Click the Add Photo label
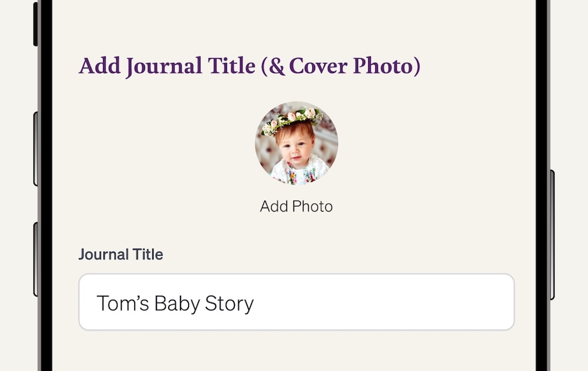Image resolution: width=588 pixels, height=371 pixels. [296, 206]
